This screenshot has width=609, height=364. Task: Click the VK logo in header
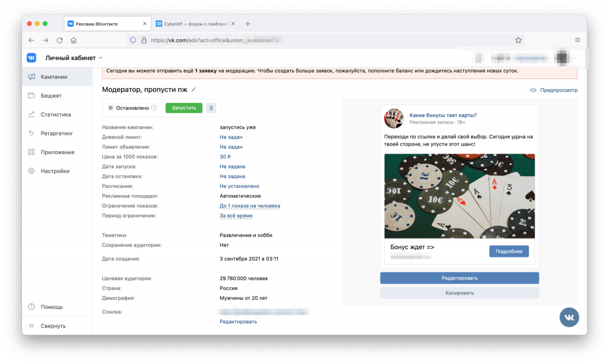point(32,58)
